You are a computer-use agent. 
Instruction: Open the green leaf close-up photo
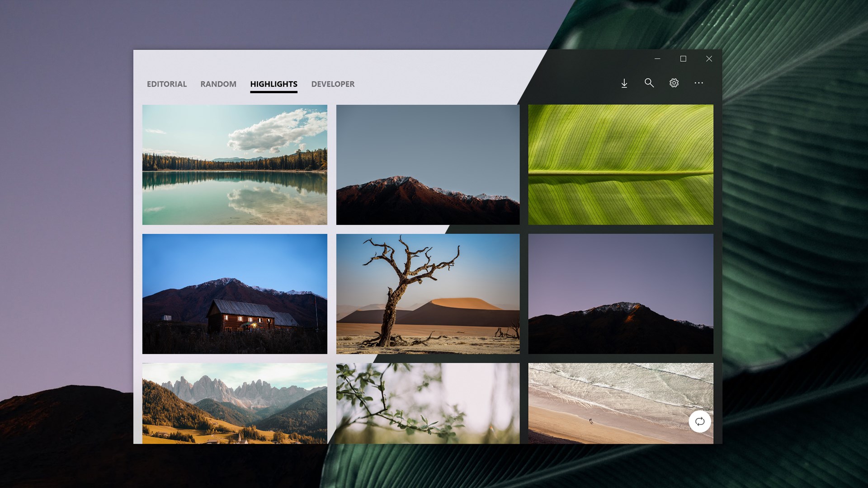(x=621, y=165)
